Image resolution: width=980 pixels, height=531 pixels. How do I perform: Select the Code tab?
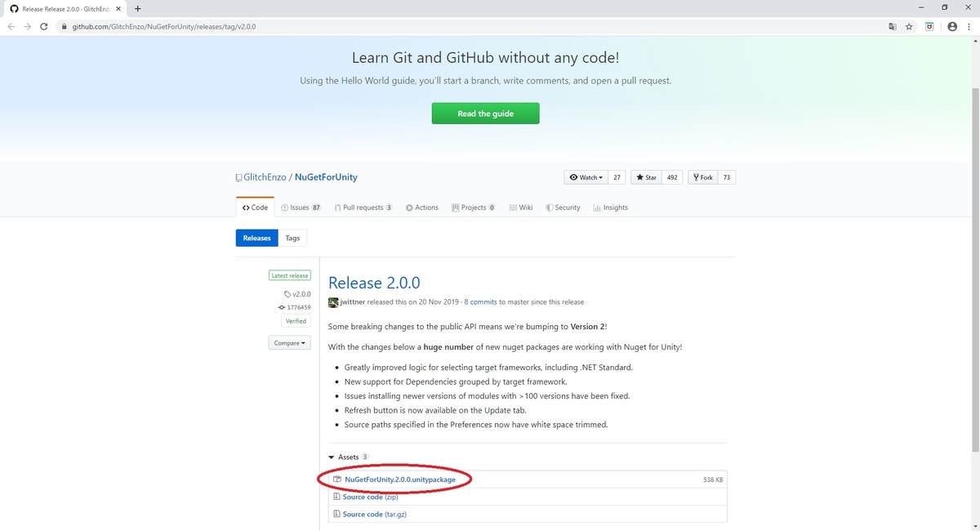pyautogui.click(x=255, y=207)
